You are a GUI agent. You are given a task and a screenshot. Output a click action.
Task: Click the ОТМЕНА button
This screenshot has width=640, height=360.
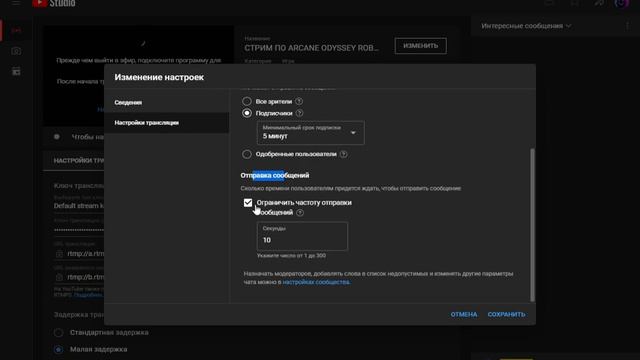coord(464,314)
